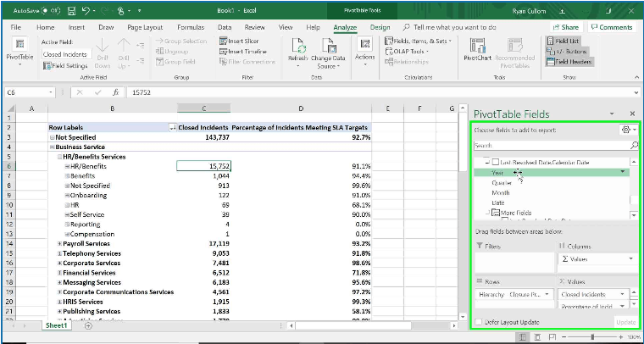Open the Tools gear in PivotTable Fields
The image size is (644, 344).
[x=628, y=130]
